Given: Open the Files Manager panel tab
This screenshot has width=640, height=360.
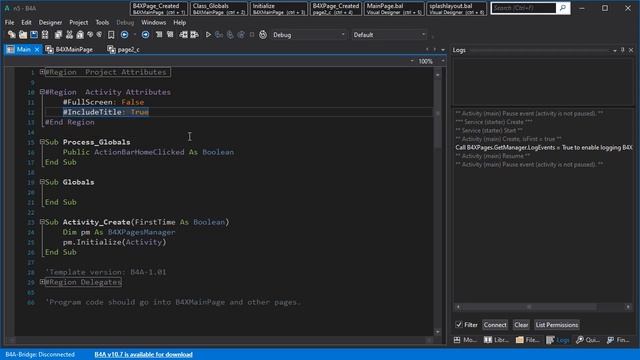Looking at the screenshot, I should (x=527, y=340).
